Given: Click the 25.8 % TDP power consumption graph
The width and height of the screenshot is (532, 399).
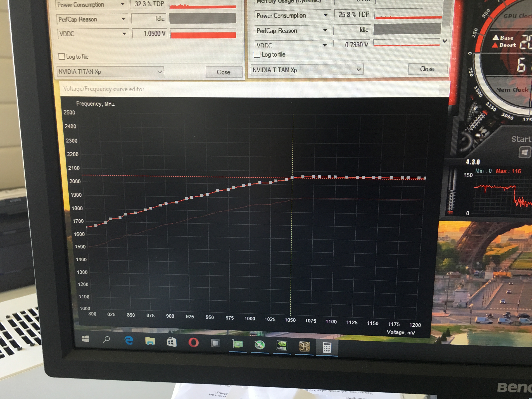Looking at the screenshot, I should point(408,14).
